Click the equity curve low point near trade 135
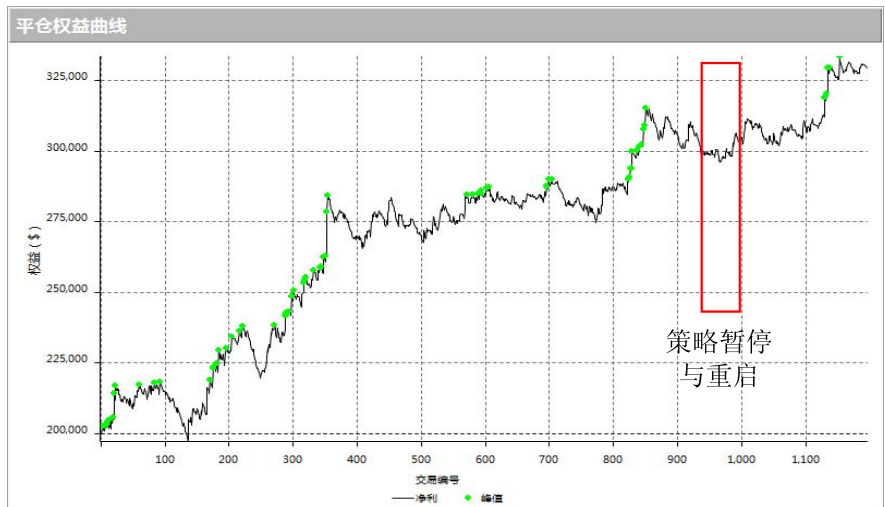Screen dimensions: 885x507 pyautogui.click(x=187, y=438)
